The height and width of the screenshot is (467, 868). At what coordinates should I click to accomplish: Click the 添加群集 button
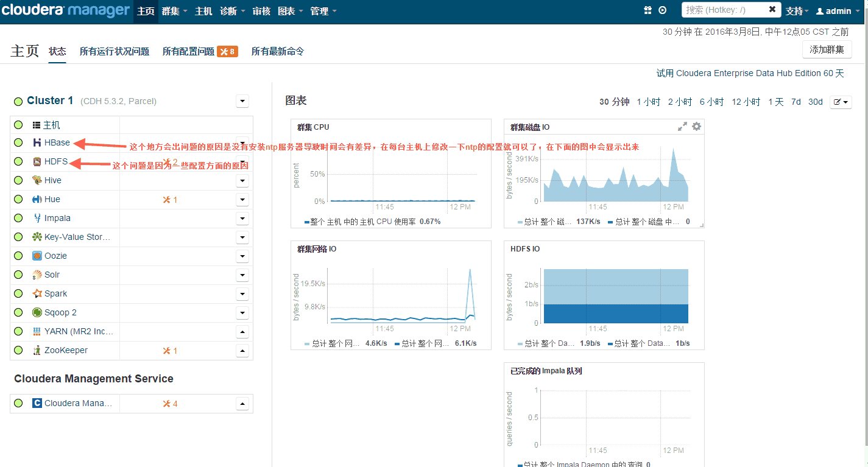(x=827, y=50)
